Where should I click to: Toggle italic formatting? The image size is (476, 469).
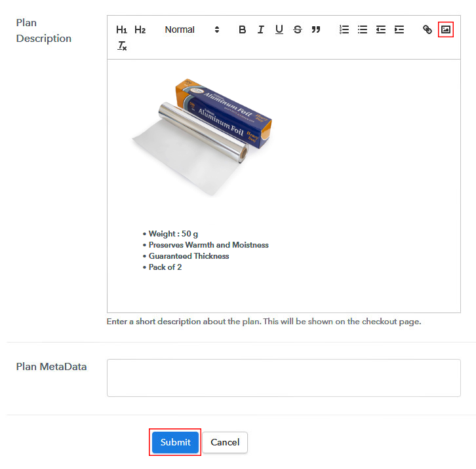[261, 29]
